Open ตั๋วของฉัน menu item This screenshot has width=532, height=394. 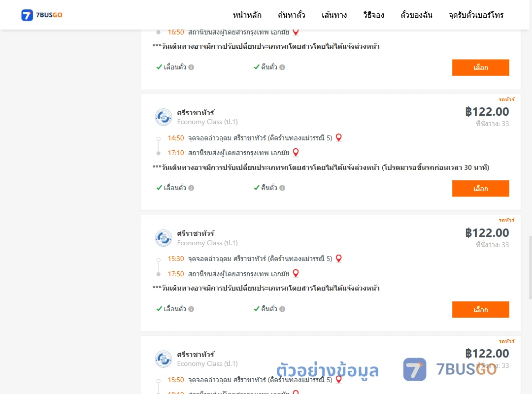click(416, 15)
